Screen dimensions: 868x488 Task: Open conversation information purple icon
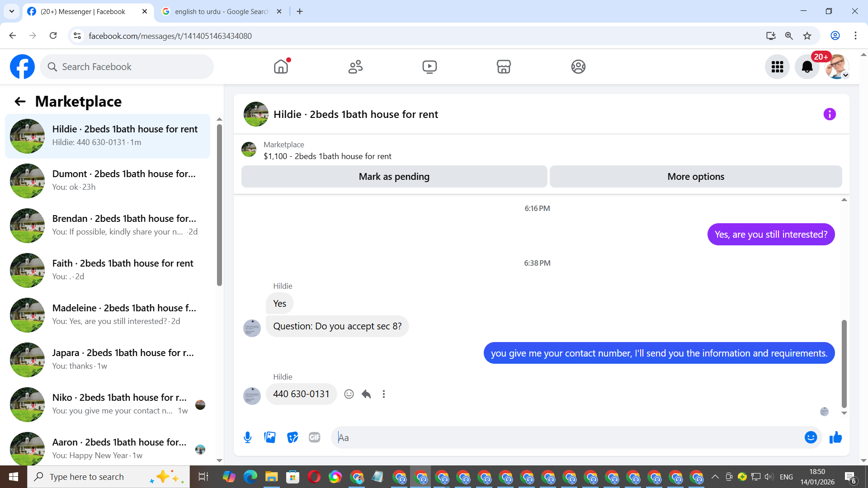[x=830, y=114]
